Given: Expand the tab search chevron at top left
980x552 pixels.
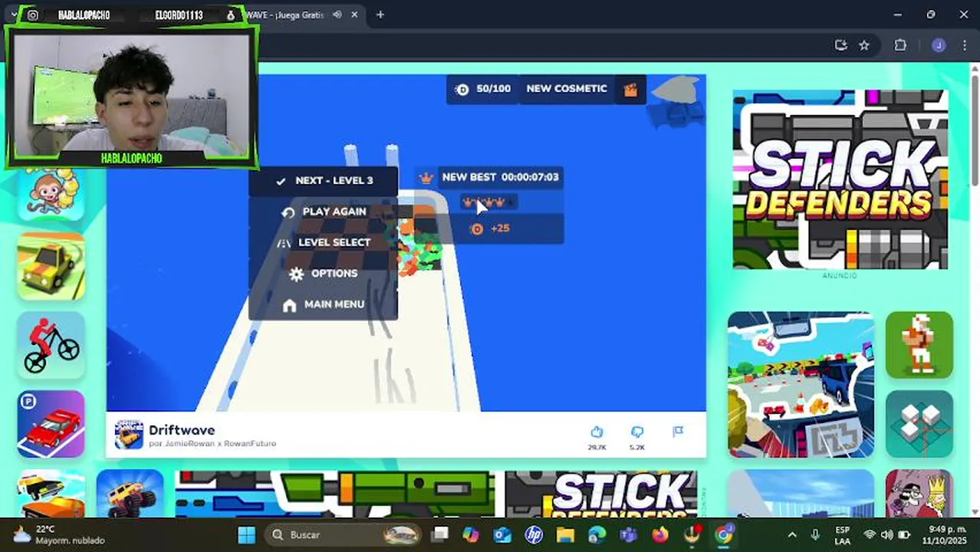Looking at the screenshot, I should coord(14,15).
